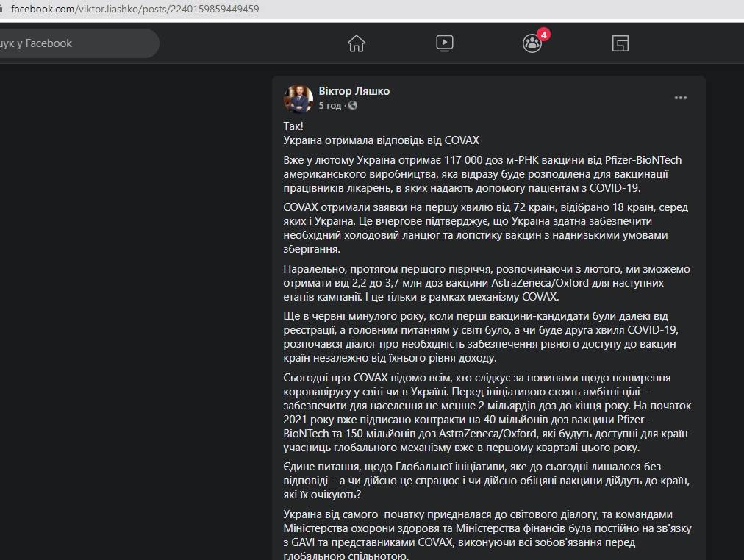Click paragraph starting 'Єдине питання, щодо'
This screenshot has width=744, height=560.
487,481
